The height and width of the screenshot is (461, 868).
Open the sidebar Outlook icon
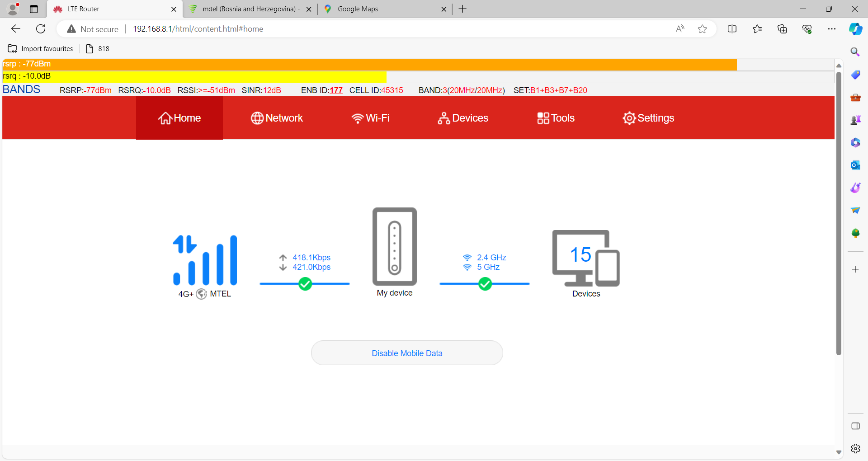click(x=855, y=165)
